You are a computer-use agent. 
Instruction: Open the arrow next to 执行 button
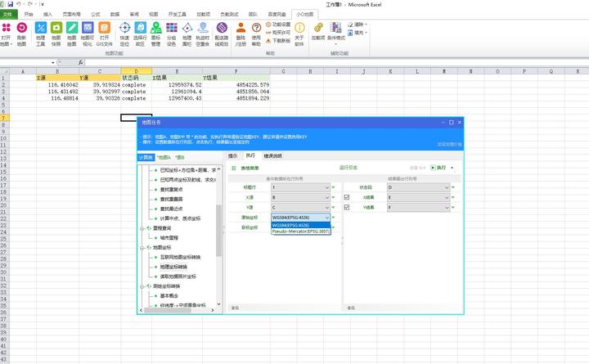452,168
